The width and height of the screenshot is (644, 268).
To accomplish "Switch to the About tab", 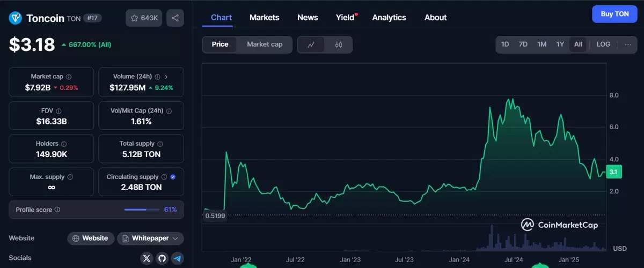I will click(435, 17).
